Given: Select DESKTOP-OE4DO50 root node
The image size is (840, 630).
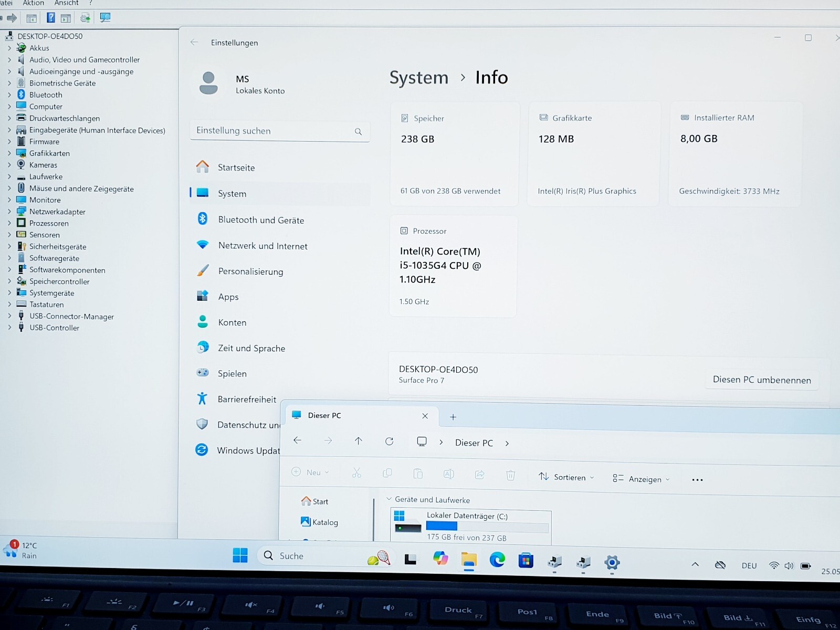Looking at the screenshot, I should (x=50, y=36).
